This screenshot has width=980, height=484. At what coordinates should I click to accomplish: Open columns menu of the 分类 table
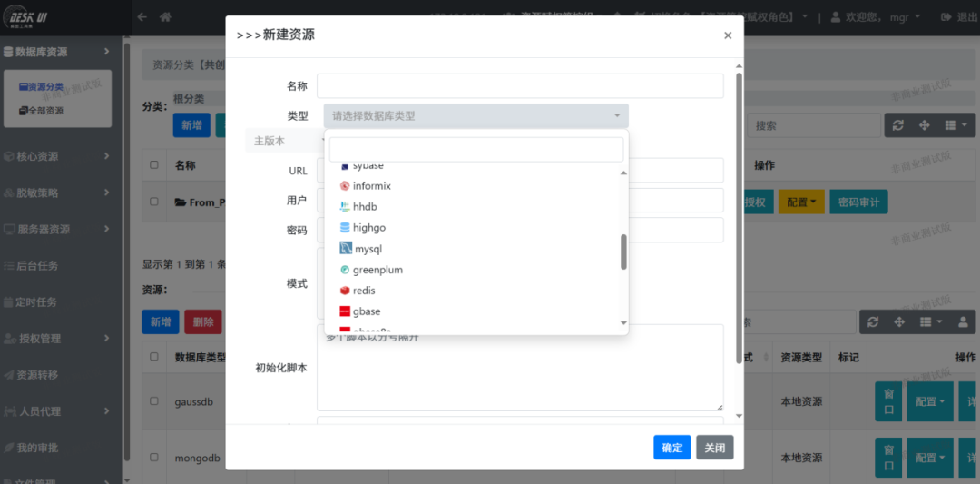pos(955,125)
